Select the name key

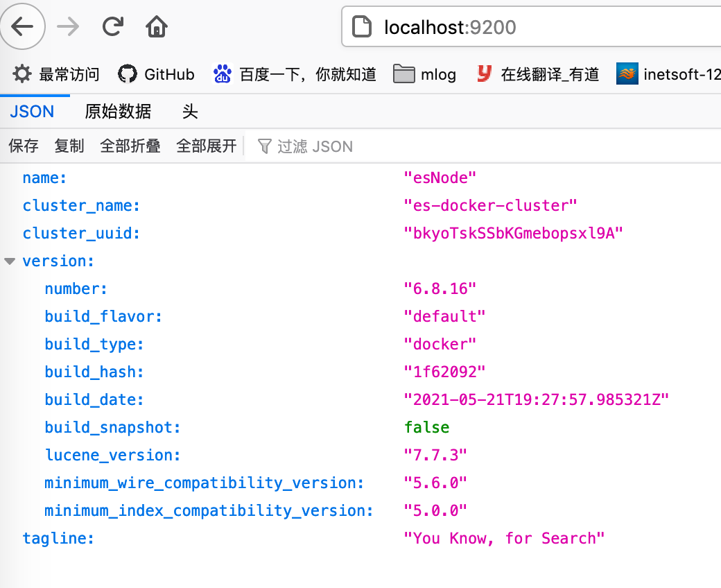point(44,178)
